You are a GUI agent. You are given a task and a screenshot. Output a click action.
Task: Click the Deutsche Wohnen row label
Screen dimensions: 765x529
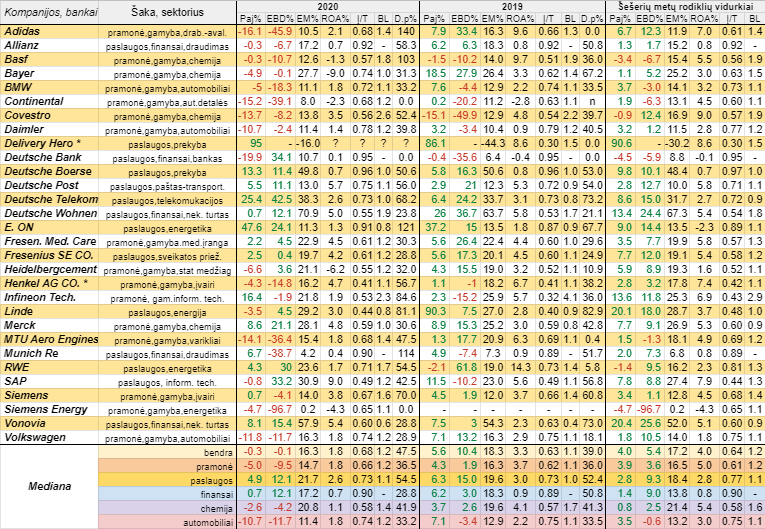tap(50, 214)
